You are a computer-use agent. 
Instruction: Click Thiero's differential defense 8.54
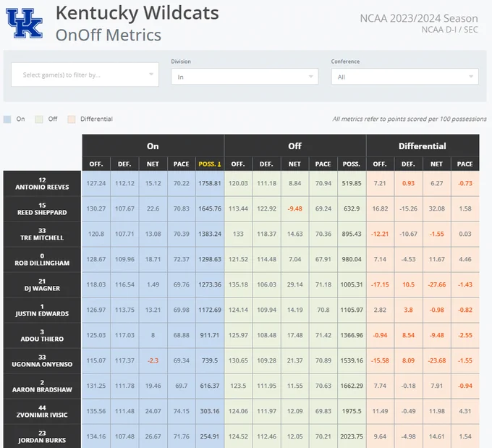(x=408, y=335)
